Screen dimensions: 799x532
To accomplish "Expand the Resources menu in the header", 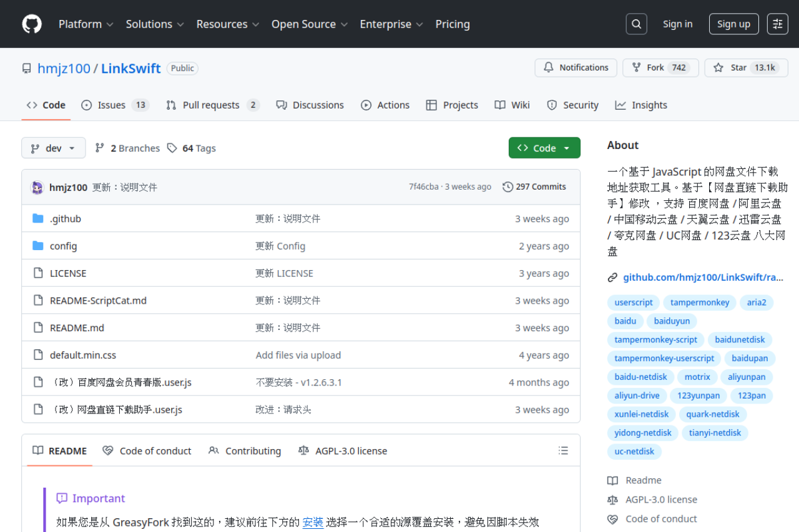I will 227,24.
